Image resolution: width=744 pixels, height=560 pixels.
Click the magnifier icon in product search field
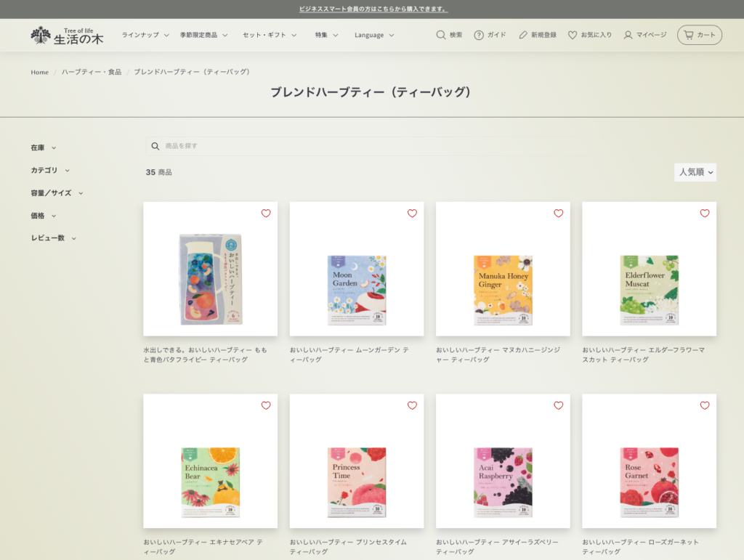tap(155, 146)
